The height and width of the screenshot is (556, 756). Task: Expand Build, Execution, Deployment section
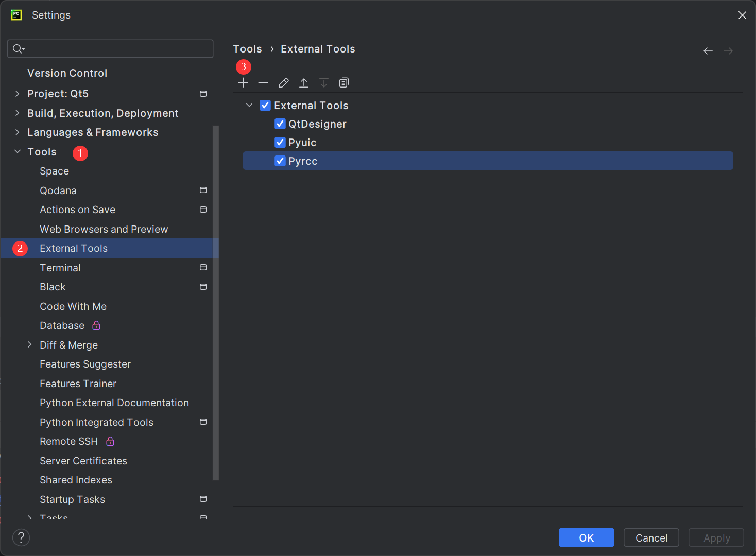point(18,113)
